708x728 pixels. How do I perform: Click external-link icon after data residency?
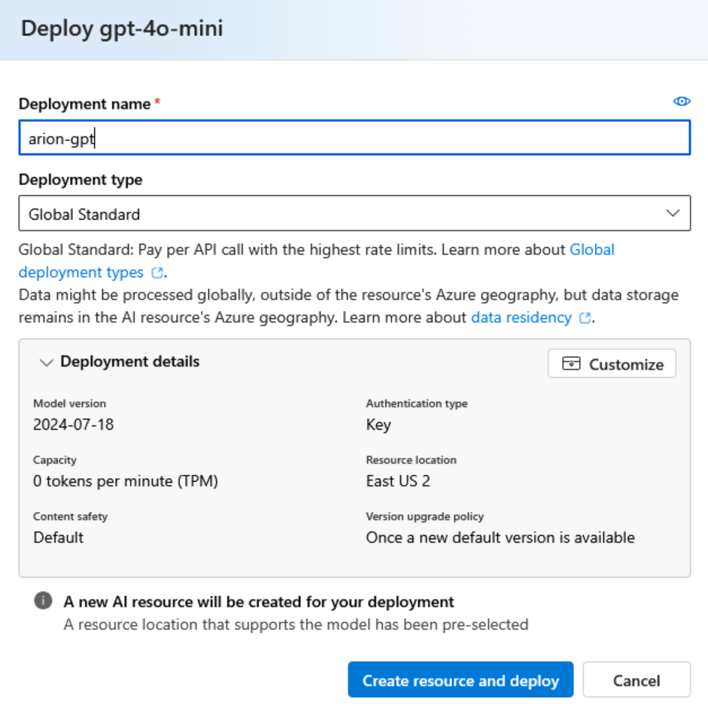pos(585,318)
